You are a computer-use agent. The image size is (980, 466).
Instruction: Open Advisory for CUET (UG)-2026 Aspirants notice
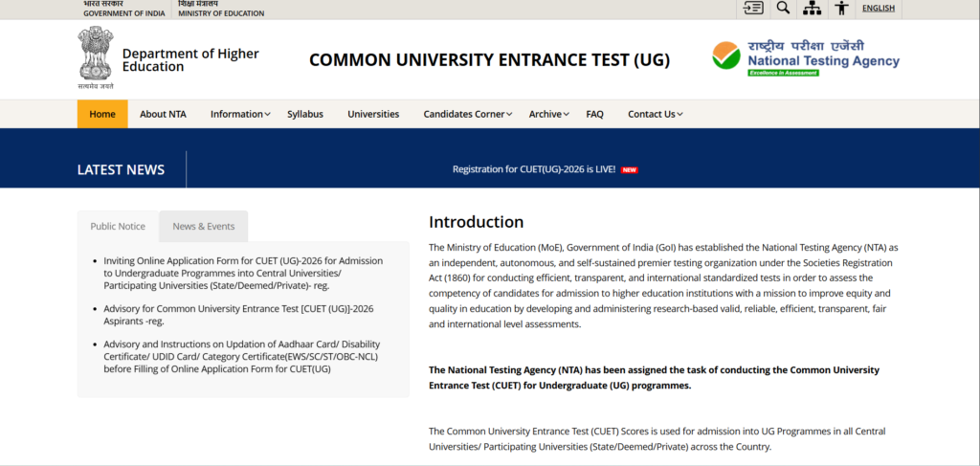point(238,315)
